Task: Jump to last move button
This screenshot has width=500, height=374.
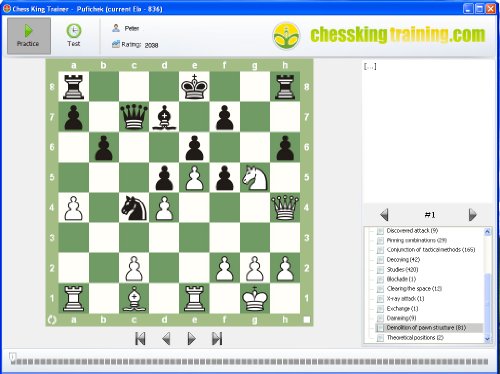Action: click(217, 339)
